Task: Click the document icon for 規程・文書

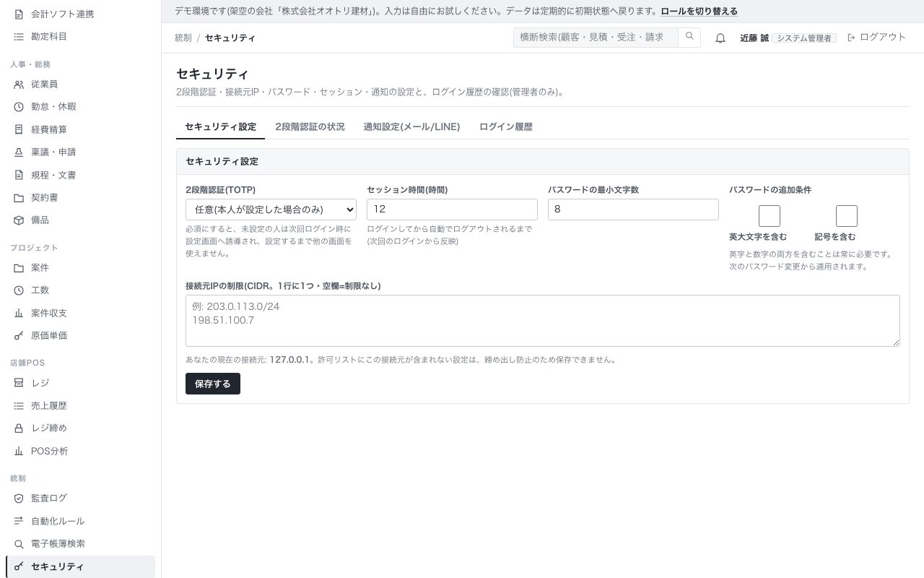Action: tap(19, 175)
